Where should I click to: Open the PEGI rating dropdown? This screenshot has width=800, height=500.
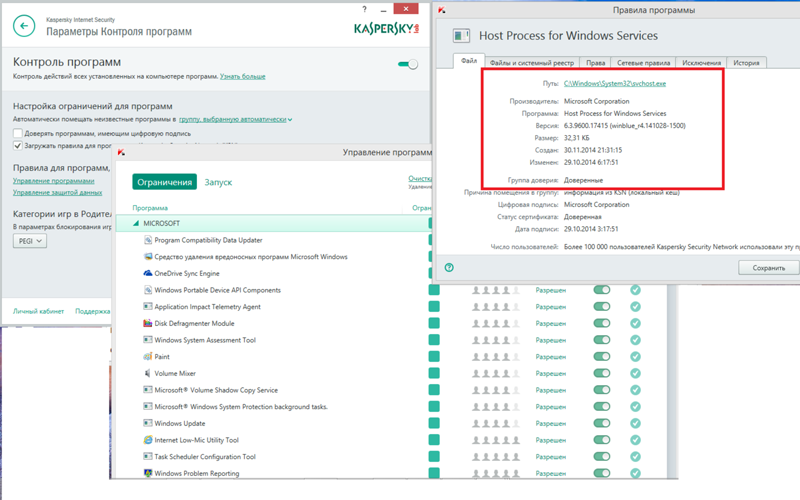pyautogui.click(x=30, y=241)
